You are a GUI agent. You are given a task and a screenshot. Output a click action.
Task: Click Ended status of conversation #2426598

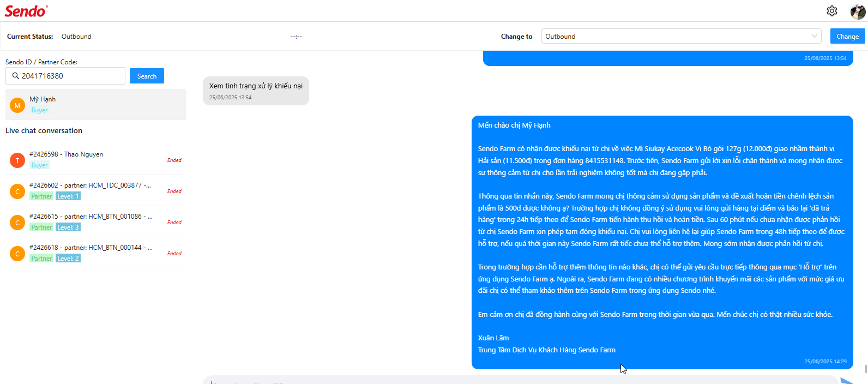[x=174, y=160]
